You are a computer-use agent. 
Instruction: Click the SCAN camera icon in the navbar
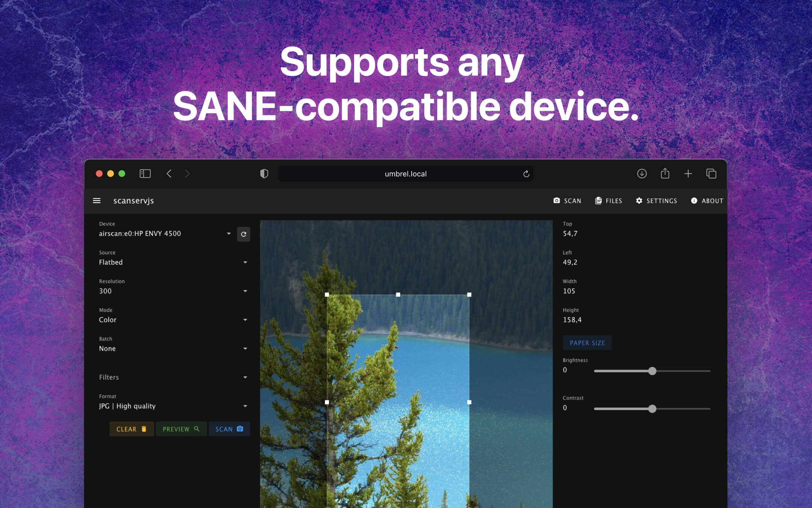557,201
